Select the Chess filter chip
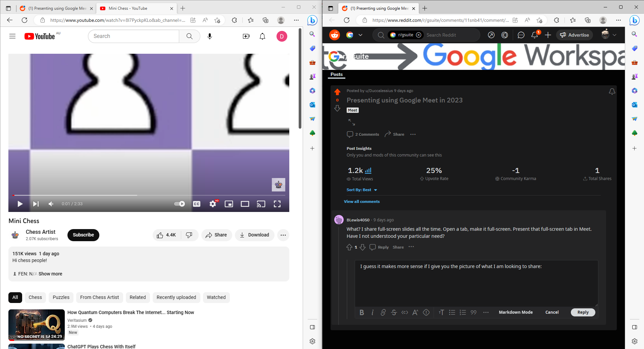Screen dimensions: 644x349 tap(35, 297)
